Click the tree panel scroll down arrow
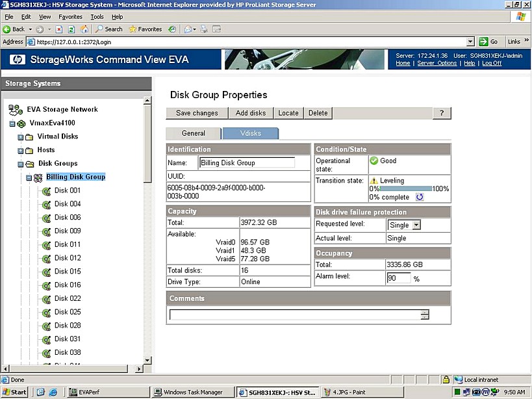 tap(147, 360)
